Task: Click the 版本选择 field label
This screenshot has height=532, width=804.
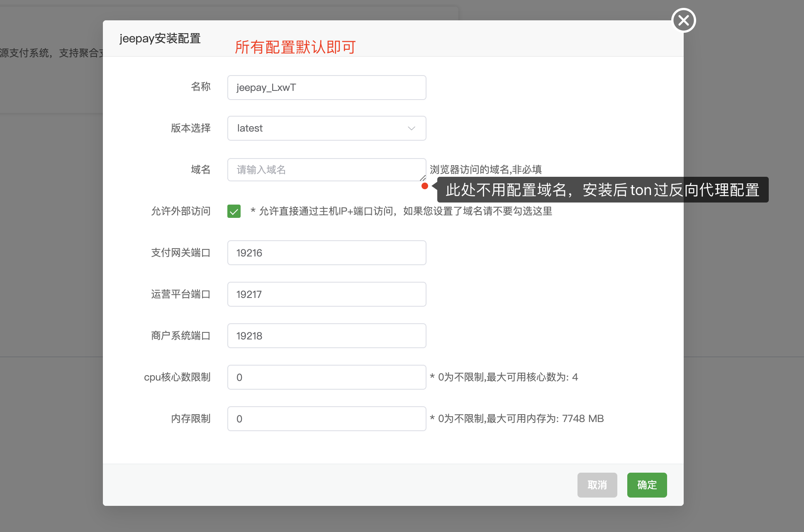Action: (191, 128)
